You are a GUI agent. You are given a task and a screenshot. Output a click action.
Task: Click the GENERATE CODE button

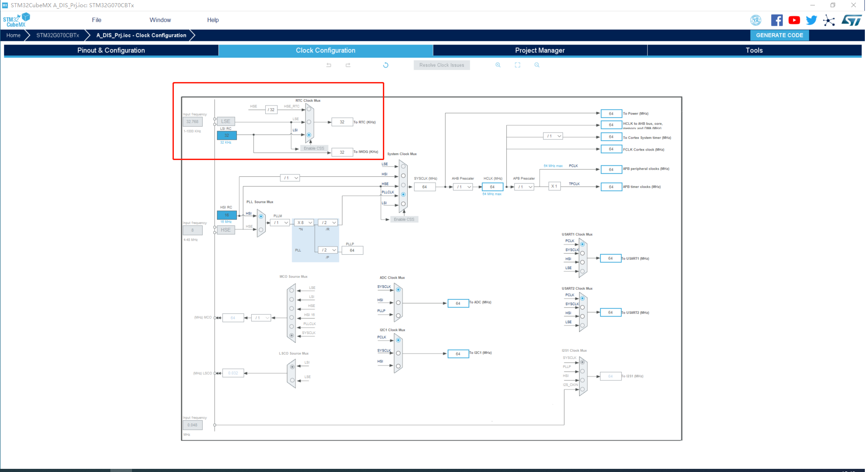[x=779, y=35]
